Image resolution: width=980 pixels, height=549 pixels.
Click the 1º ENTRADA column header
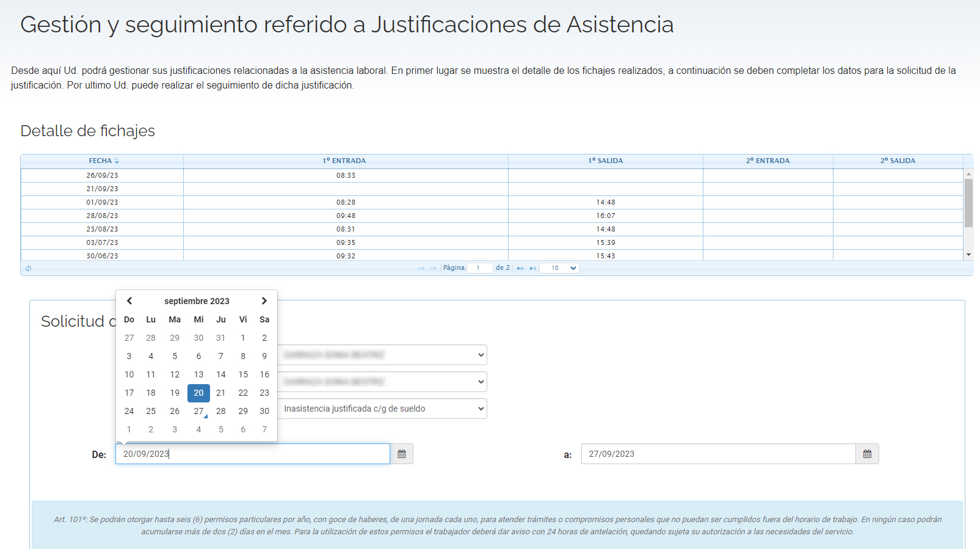pyautogui.click(x=345, y=161)
